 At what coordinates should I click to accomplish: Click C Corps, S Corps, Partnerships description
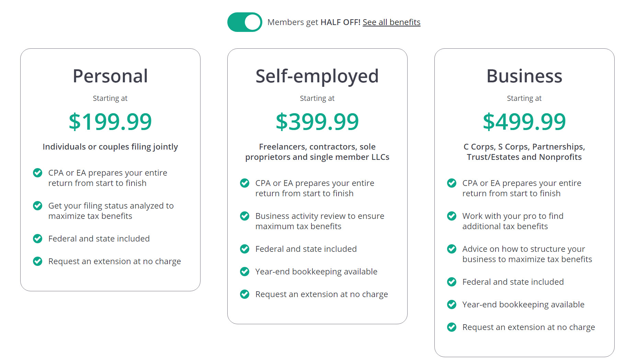pyautogui.click(x=524, y=152)
